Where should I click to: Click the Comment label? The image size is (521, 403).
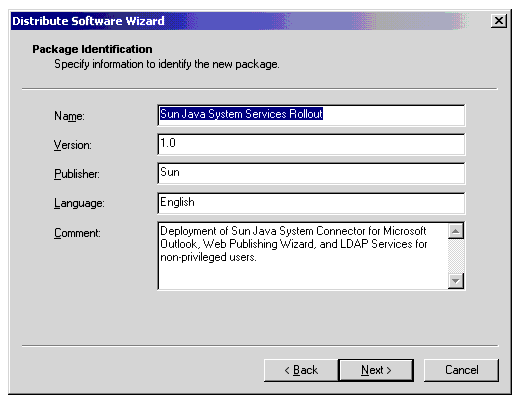pyautogui.click(x=77, y=233)
